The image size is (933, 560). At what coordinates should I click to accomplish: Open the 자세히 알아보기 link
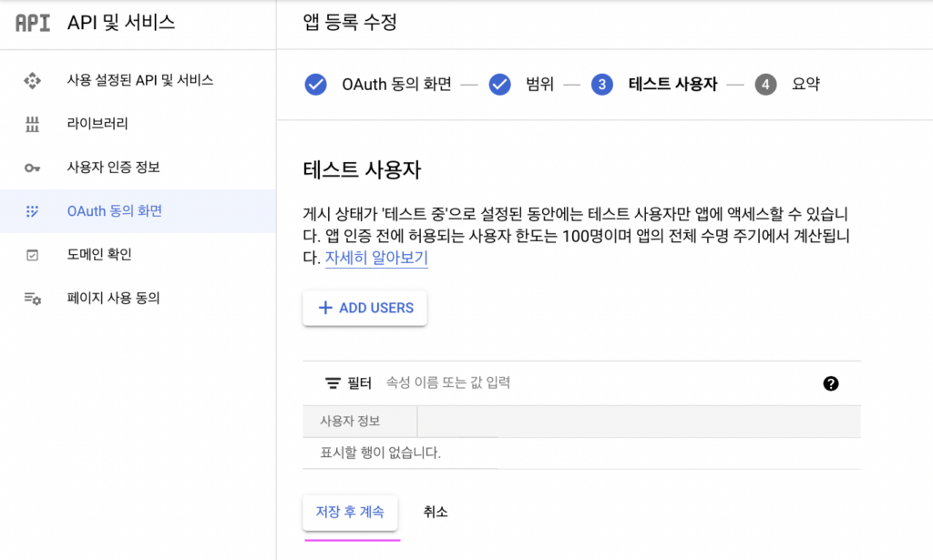[x=376, y=258]
